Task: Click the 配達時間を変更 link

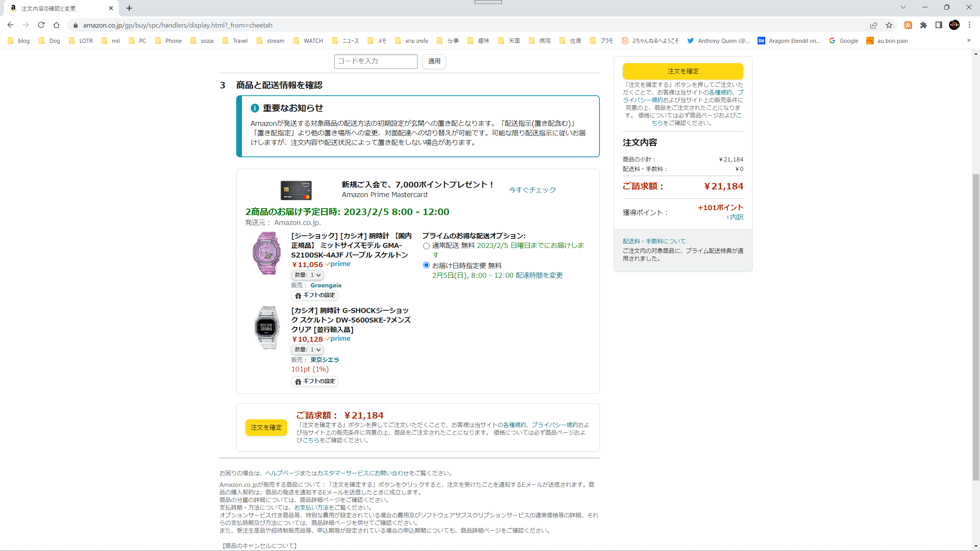Action: click(539, 275)
